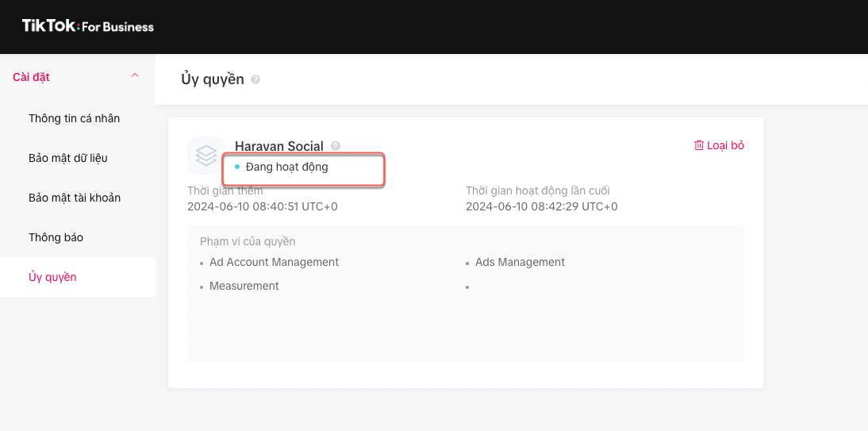
Task: Click the help icon beside Ủy quyền title
Action: pos(255,80)
